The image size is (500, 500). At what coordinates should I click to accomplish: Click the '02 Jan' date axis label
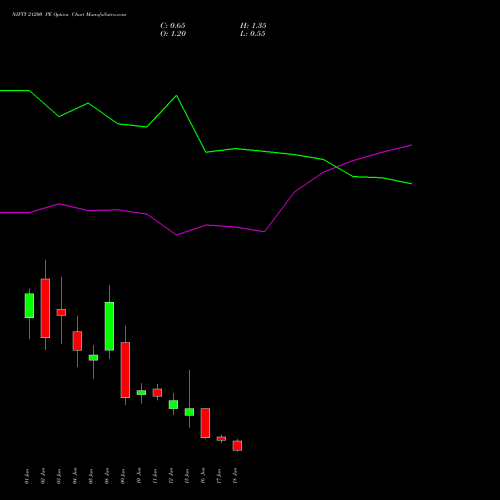pyautogui.click(x=43, y=476)
